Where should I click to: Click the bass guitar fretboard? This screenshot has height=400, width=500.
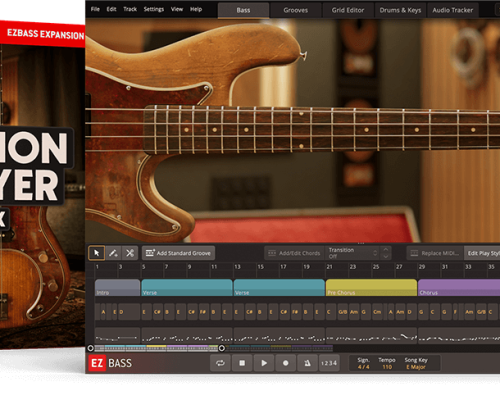click(322, 130)
